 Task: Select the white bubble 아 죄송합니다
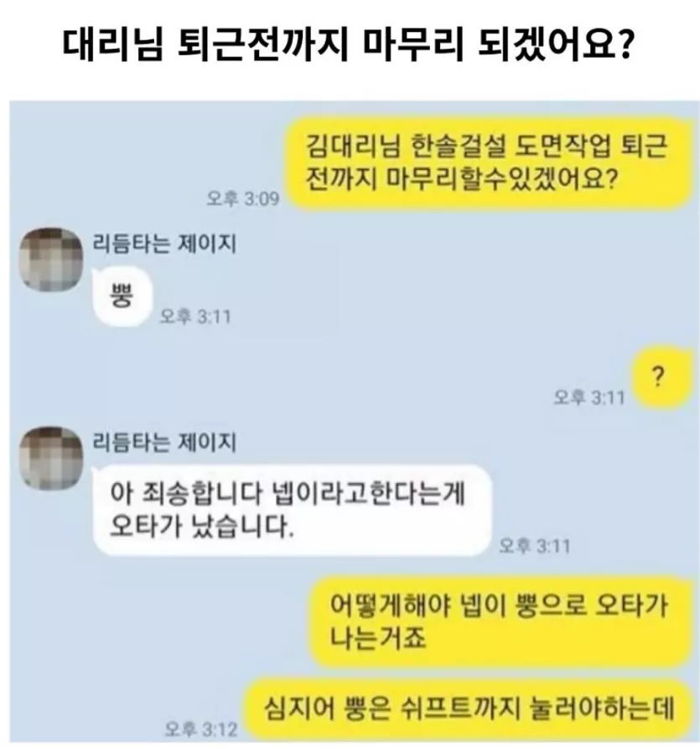tap(292, 510)
